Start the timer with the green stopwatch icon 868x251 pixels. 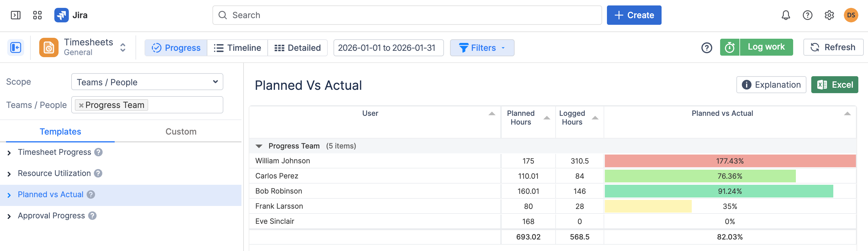729,47
